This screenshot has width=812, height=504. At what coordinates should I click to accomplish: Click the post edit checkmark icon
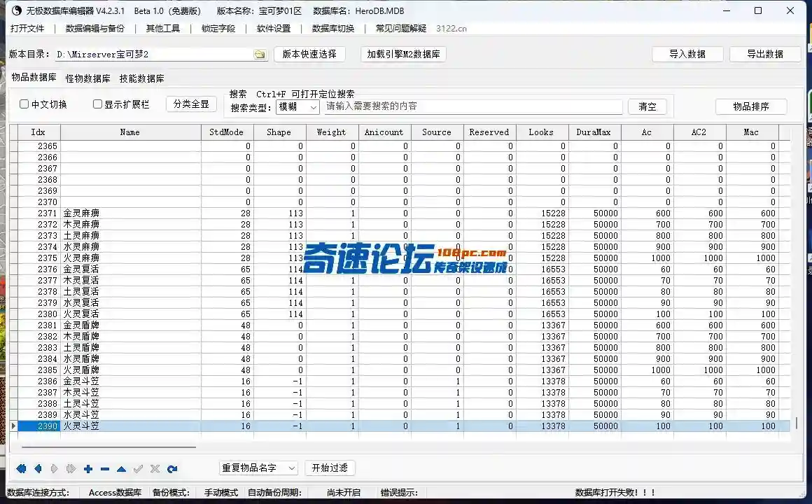[x=139, y=469]
